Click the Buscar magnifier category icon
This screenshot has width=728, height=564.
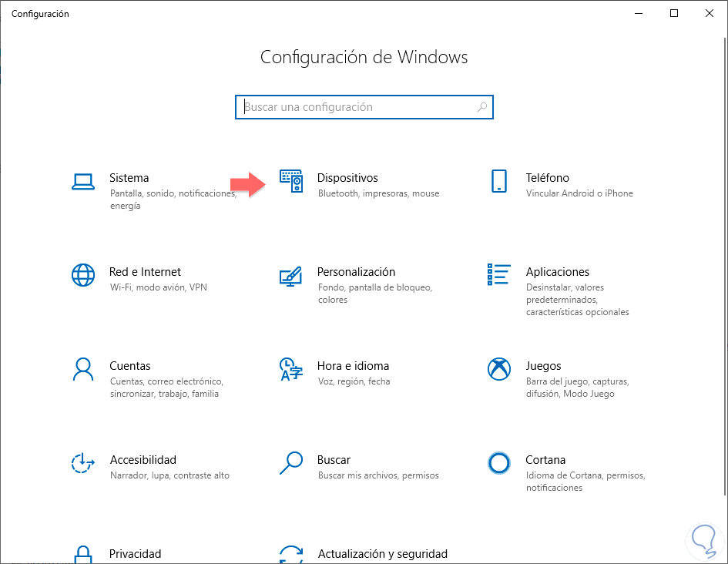291,463
